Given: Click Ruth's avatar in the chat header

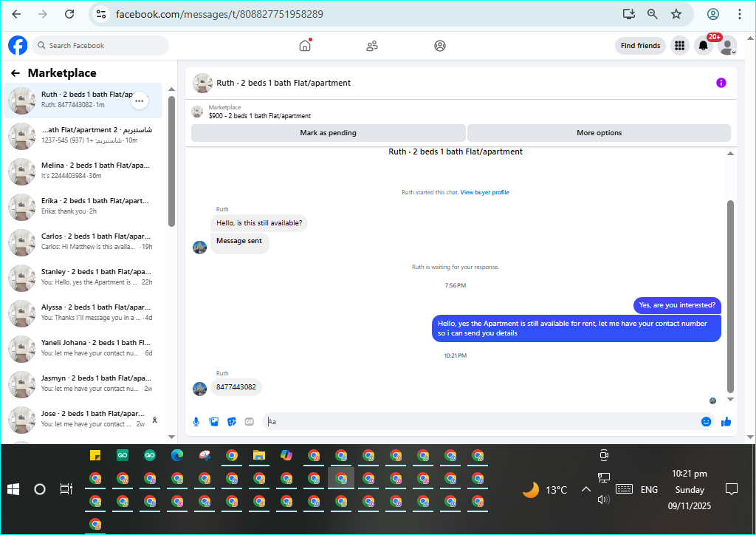Looking at the screenshot, I should [x=202, y=83].
